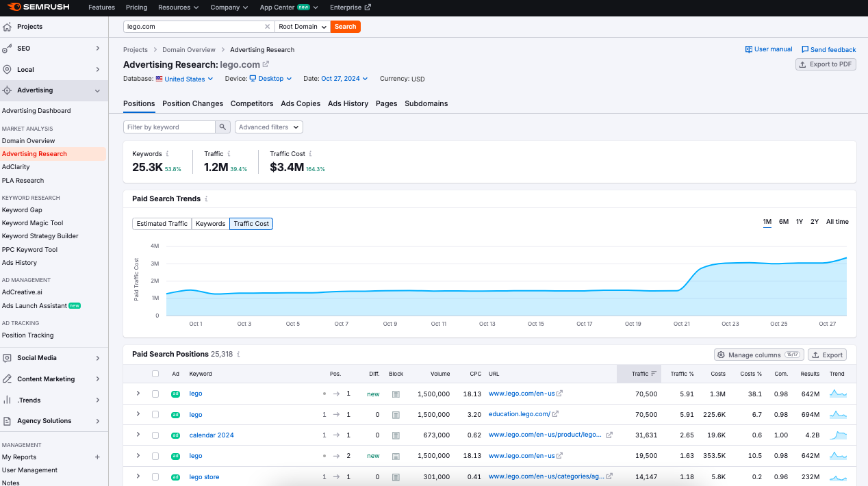Screen dimensions: 868x486
Task: Open the Subdomains tab
Action: point(426,104)
